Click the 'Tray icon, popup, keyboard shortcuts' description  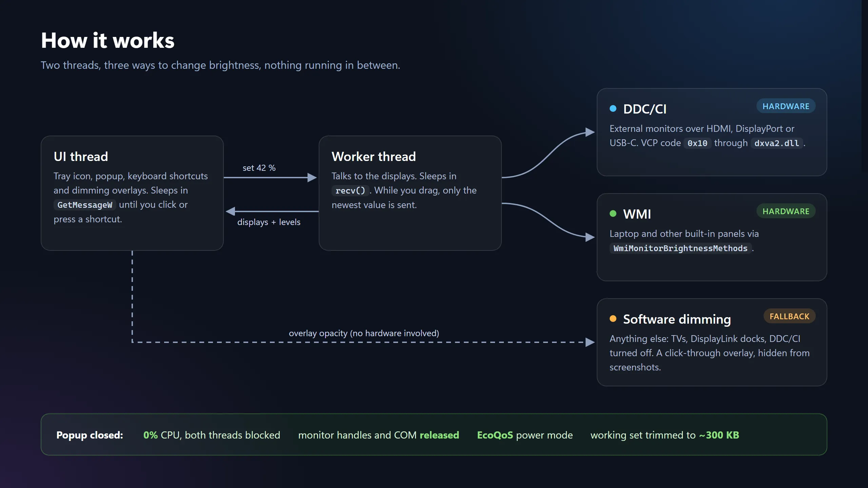click(131, 197)
